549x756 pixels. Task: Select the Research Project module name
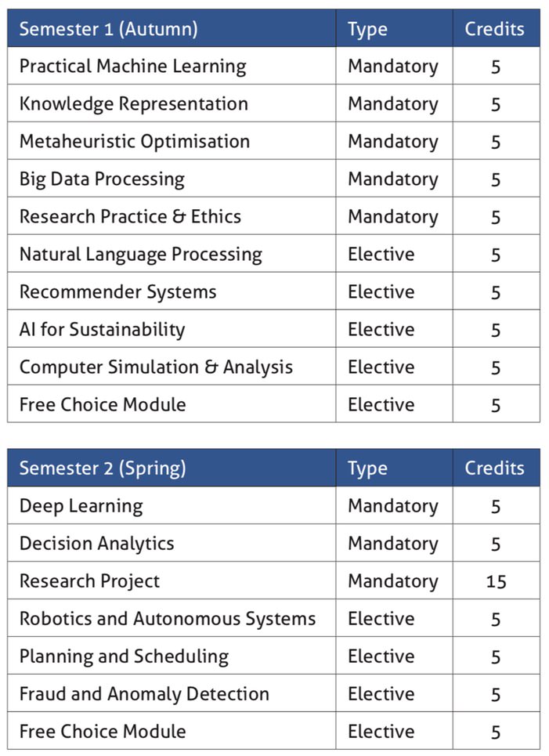coord(89,581)
